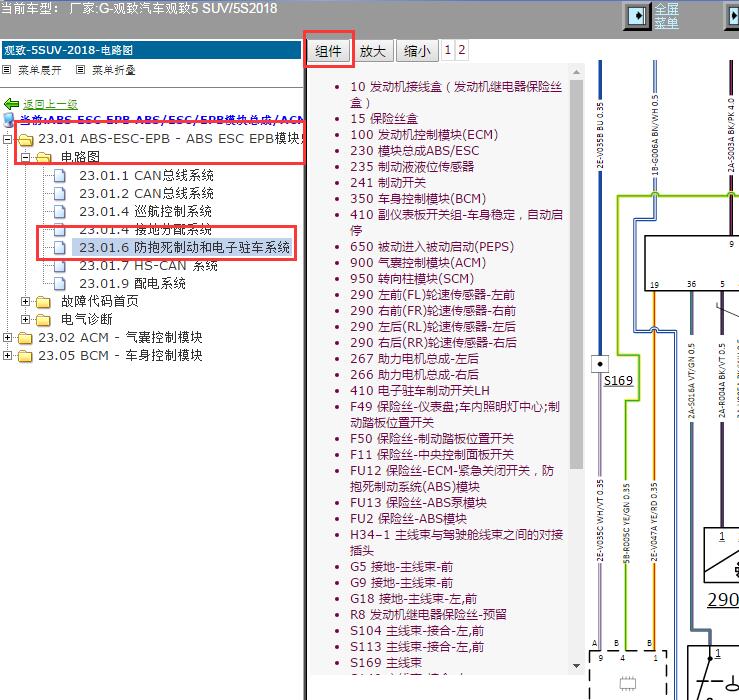Select component 900 气囊控制模块(ACM)
This screenshot has height=700, width=739.
pyautogui.click(x=418, y=263)
